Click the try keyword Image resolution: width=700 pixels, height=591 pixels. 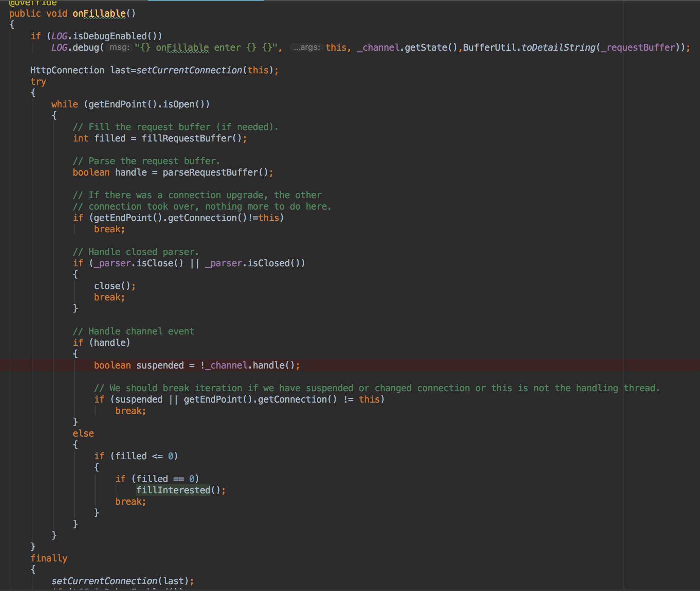point(38,82)
